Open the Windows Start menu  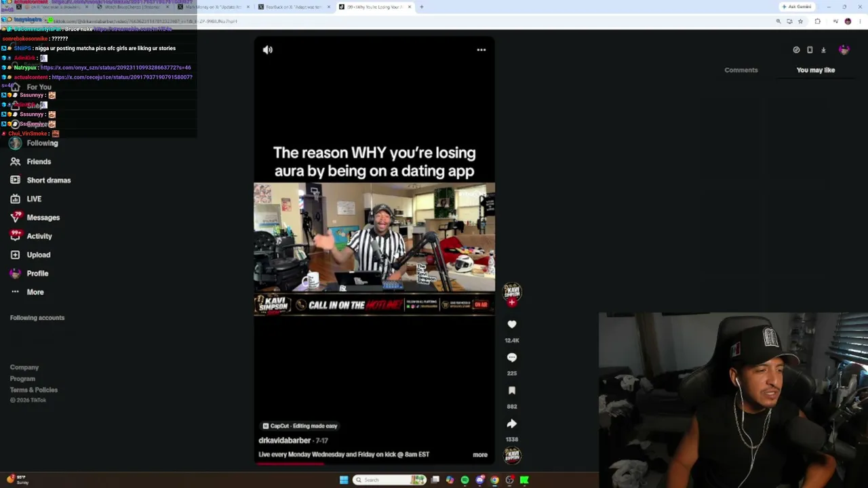(x=344, y=480)
